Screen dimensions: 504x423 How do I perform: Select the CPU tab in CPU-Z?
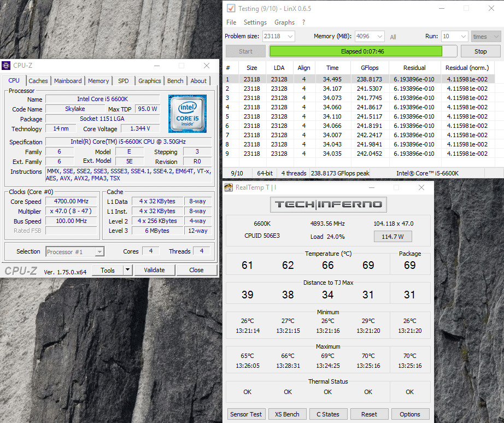pyautogui.click(x=14, y=80)
